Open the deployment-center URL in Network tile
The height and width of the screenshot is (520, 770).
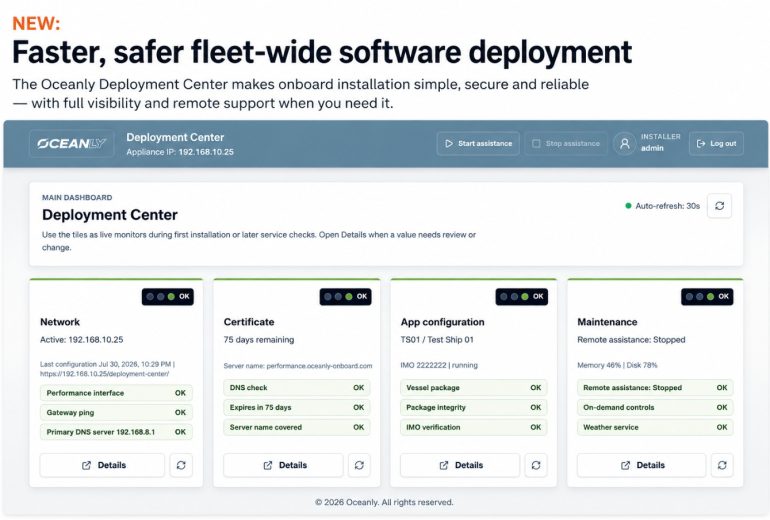(x=105, y=374)
